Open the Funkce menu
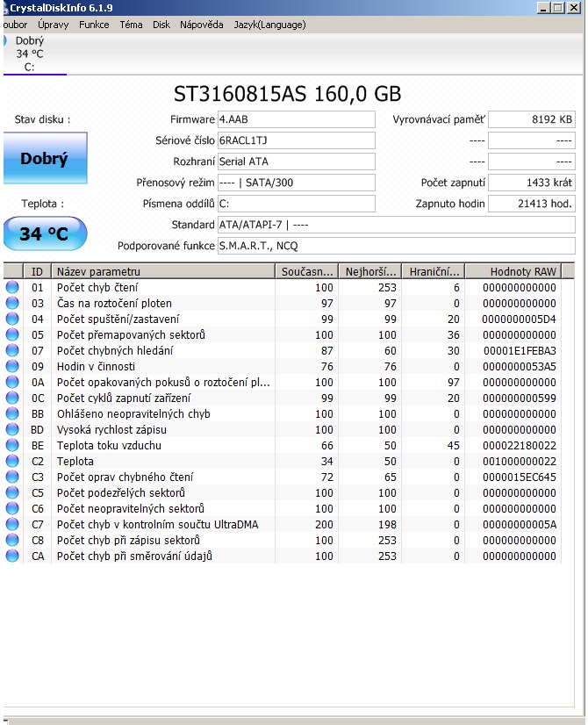Screen dimensions: 588x725 coord(94,25)
